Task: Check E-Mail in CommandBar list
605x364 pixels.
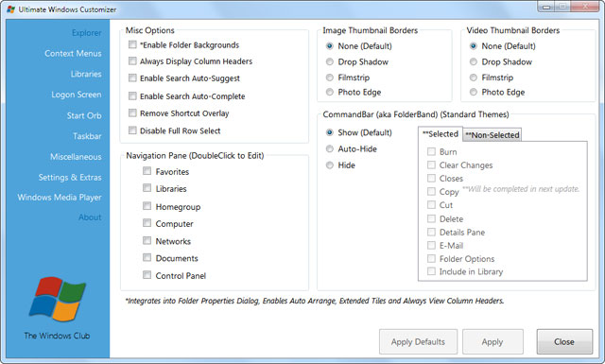Action: click(431, 245)
